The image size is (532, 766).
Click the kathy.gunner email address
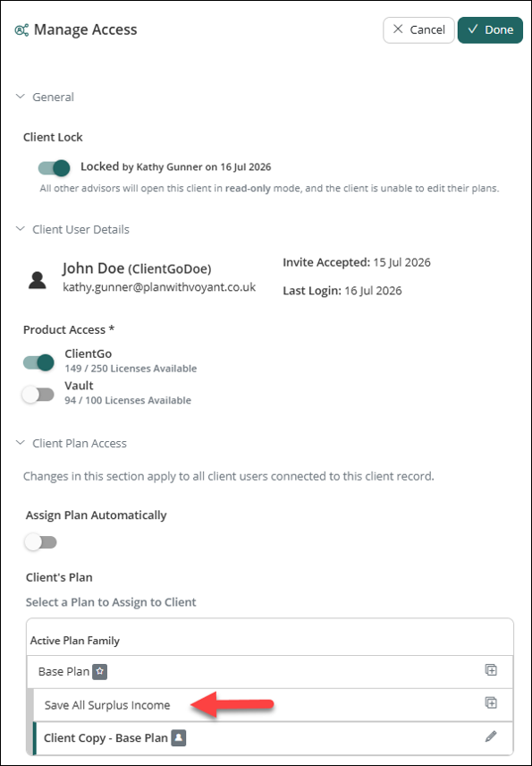(159, 286)
